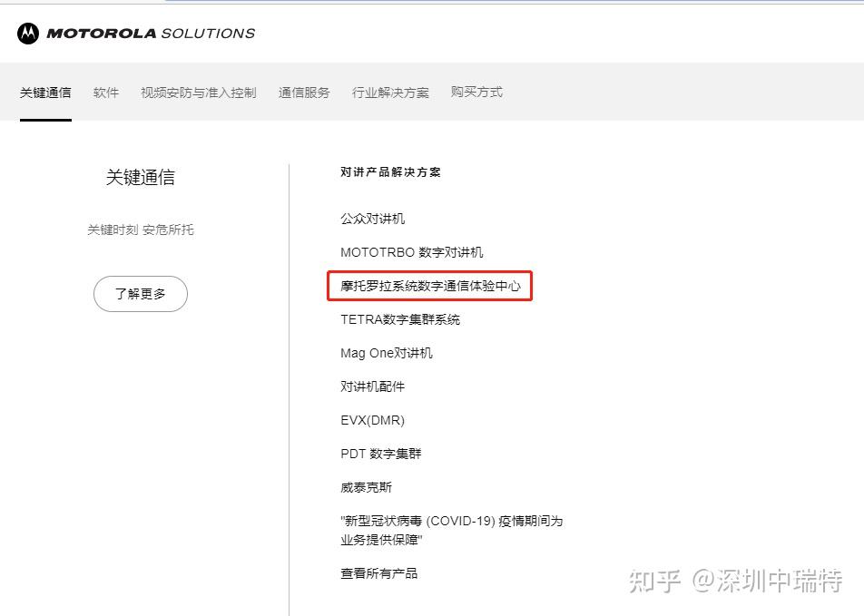Click the 对讲产品解决方案 section heading
This screenshot has width=864, height=616.
pos(390,171)
